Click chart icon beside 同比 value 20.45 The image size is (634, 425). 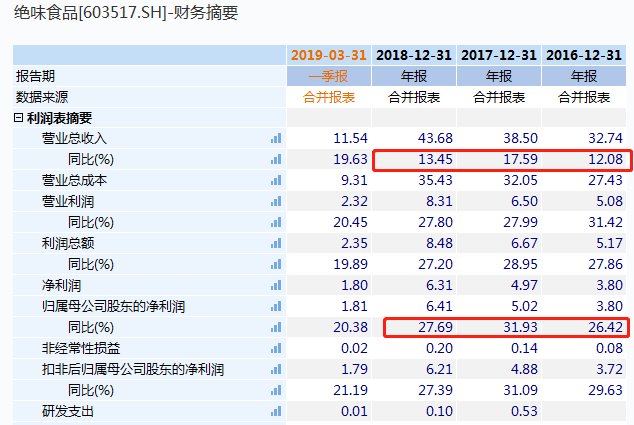(x=276, y=222)
